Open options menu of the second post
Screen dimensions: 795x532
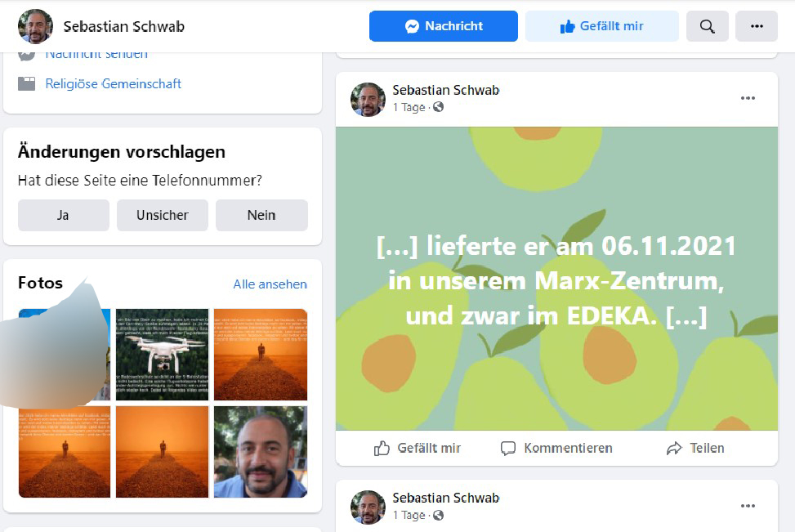[x=748, y=506]
